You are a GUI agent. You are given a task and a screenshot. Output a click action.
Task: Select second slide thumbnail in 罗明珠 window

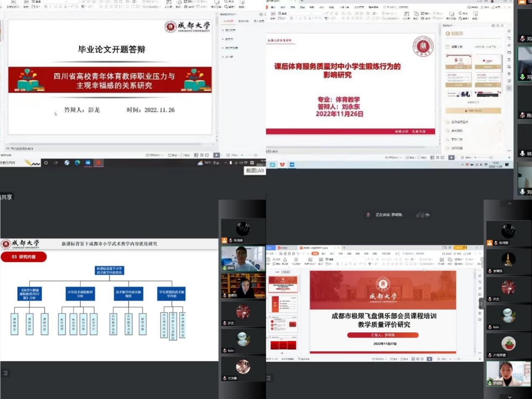pos(284,304)
